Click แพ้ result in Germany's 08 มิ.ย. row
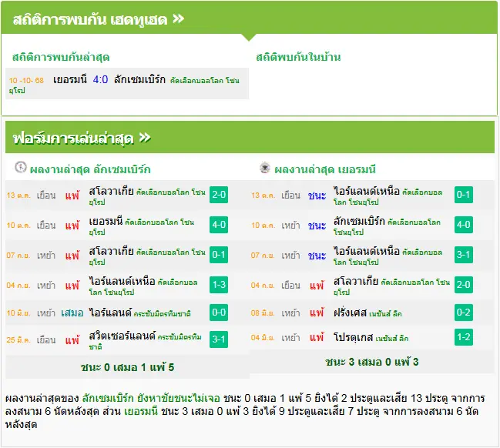Screen dimensions: 500x448 317,313
